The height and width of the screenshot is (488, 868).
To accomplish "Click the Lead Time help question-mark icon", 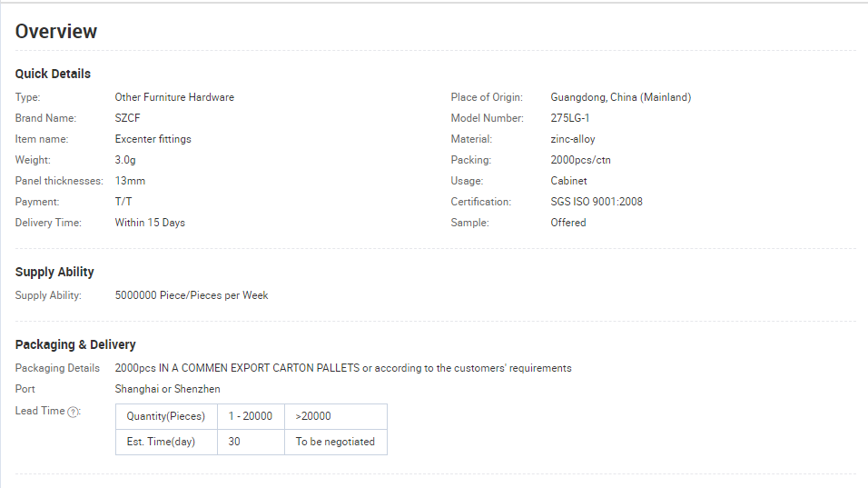I will [x=73, y=412].
